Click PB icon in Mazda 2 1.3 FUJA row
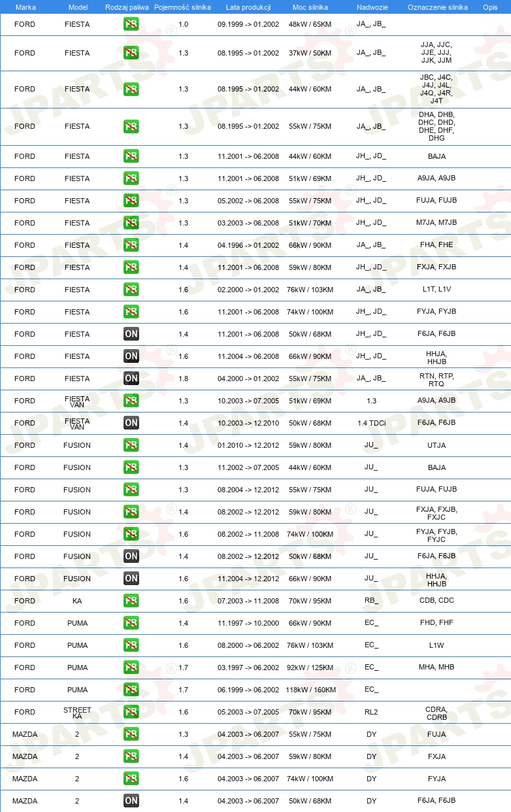 (131, 734)
